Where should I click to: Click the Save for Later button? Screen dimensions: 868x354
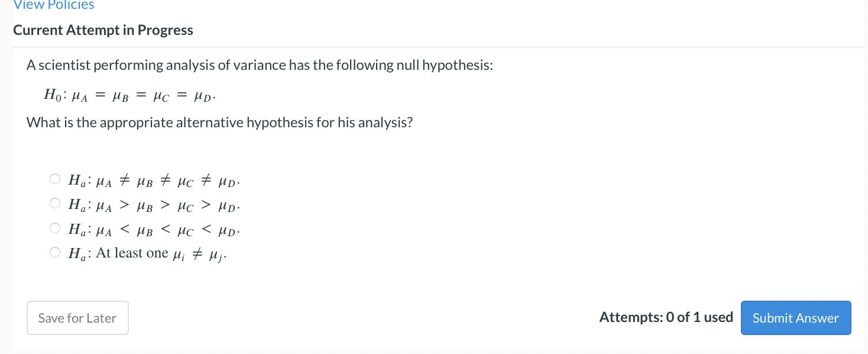(77, 318)
